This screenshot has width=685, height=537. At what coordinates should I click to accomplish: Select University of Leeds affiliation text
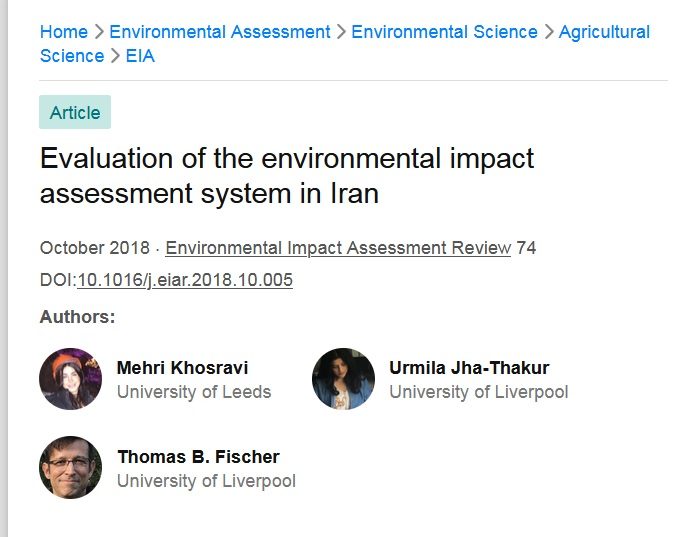194,392
